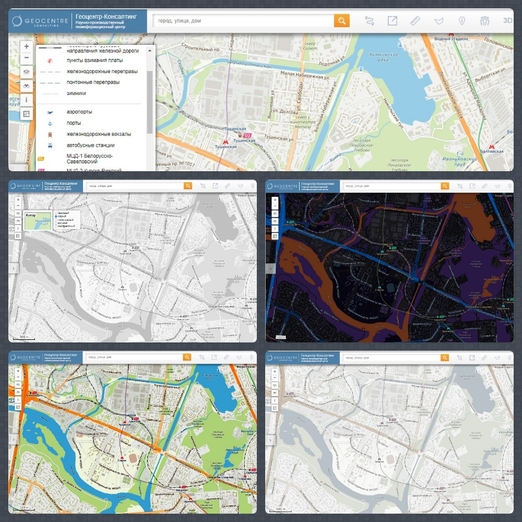
Task: Click search button in gray map header
Action: [x=188, y=186]
